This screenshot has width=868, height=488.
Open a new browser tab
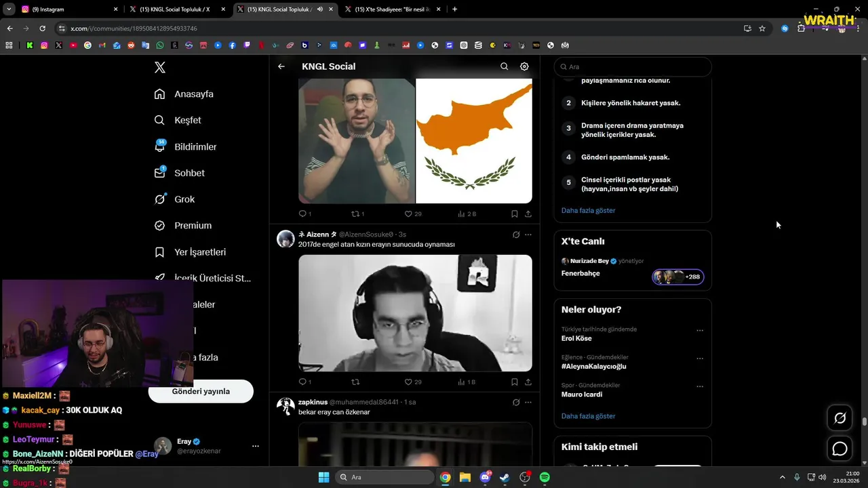click(x=454, y=9)
